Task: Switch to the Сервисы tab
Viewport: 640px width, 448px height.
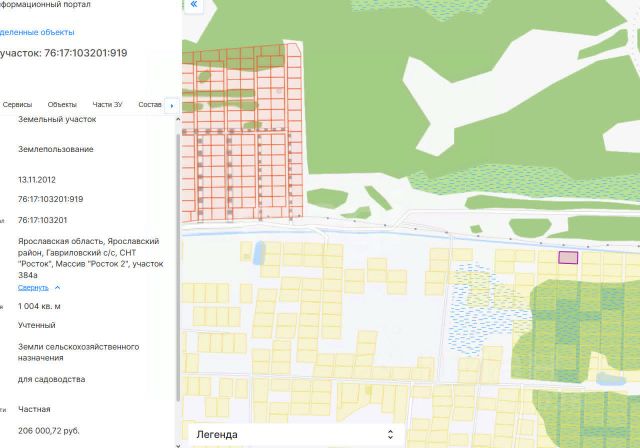Action: (17, 105)
